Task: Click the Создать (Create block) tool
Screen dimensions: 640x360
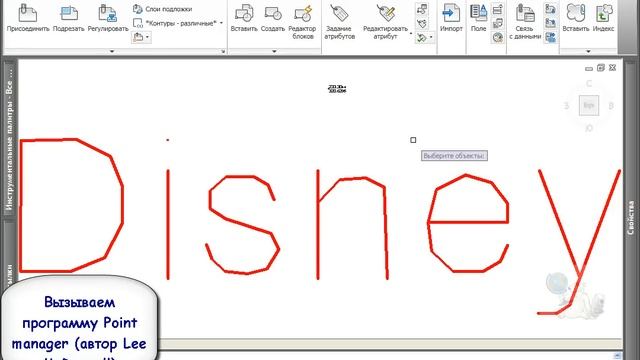Action: 273,18
